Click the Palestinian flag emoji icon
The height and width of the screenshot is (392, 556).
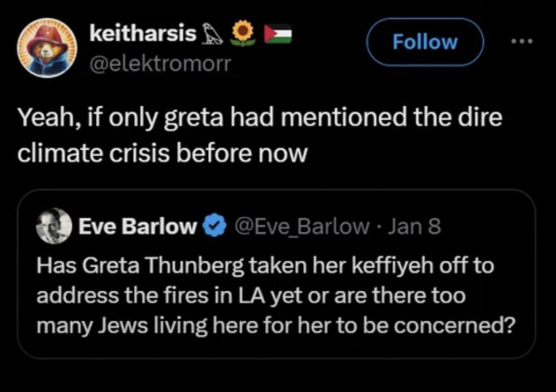point(279,34)
